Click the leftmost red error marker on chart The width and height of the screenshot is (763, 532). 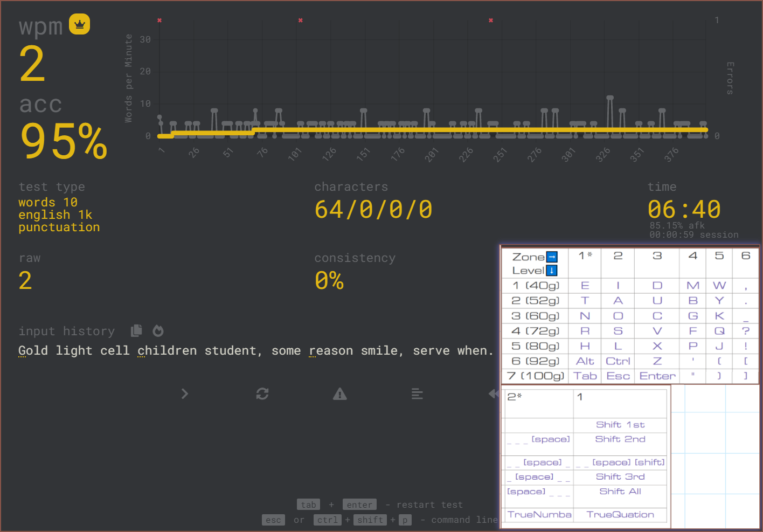coord(159,20)
